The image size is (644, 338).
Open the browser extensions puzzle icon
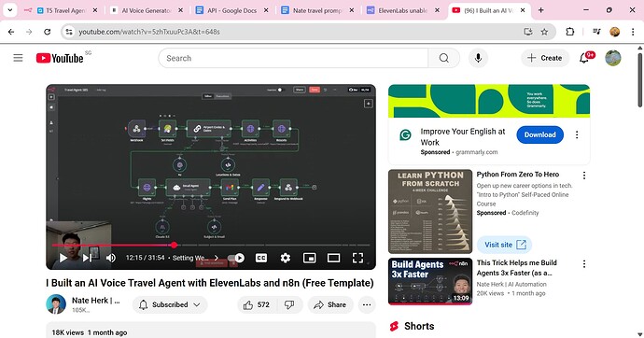click(569, 32)
